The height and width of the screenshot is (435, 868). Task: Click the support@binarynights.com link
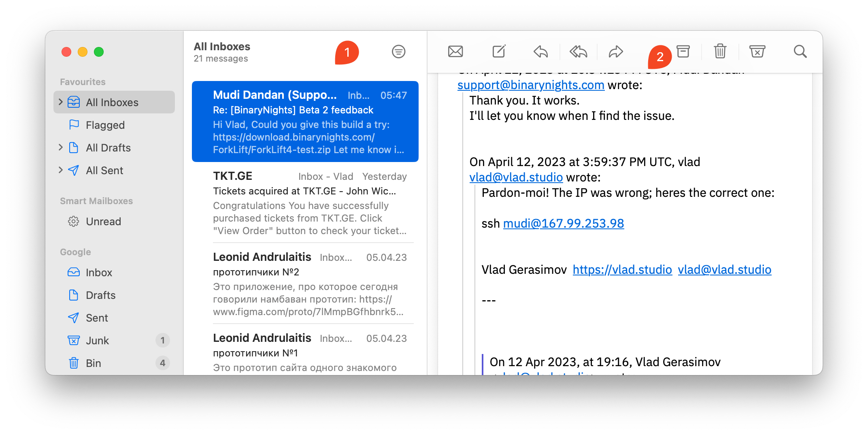[531, 85]
